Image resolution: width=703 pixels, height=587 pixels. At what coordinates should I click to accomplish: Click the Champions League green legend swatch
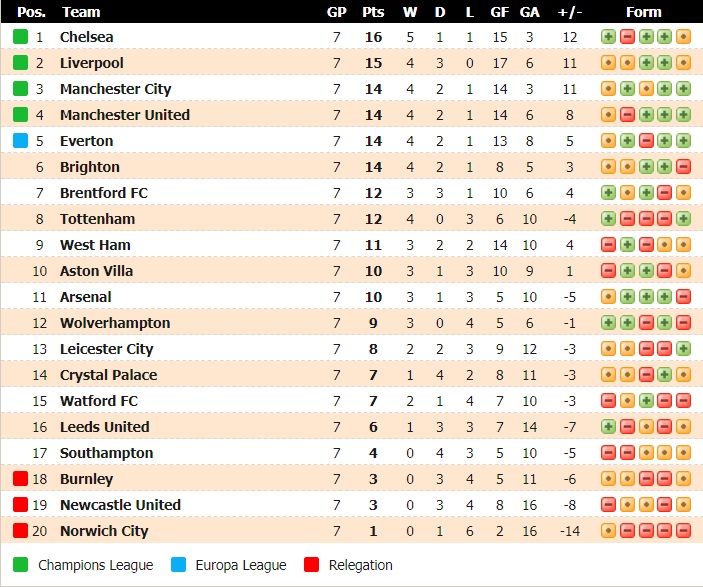[x=20, y=565]
